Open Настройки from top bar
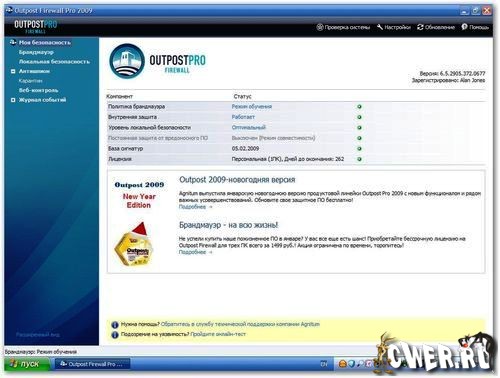This screenshot has height=378, width=500. click(397, 27)
